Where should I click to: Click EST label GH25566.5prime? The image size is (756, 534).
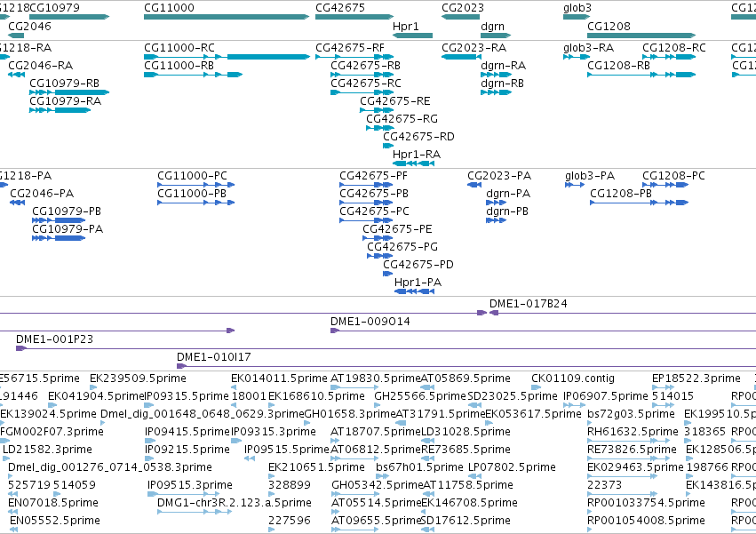tap(420, 396)
